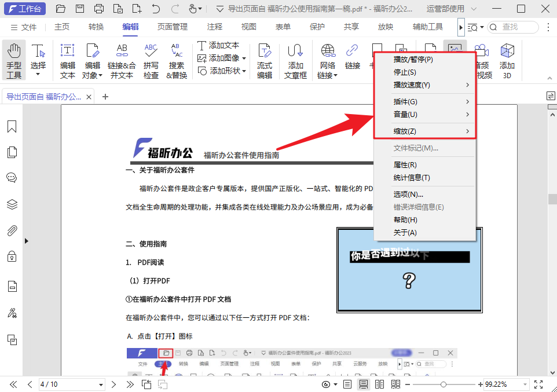Choose 停止(S) from the context menu

point(405,71)
